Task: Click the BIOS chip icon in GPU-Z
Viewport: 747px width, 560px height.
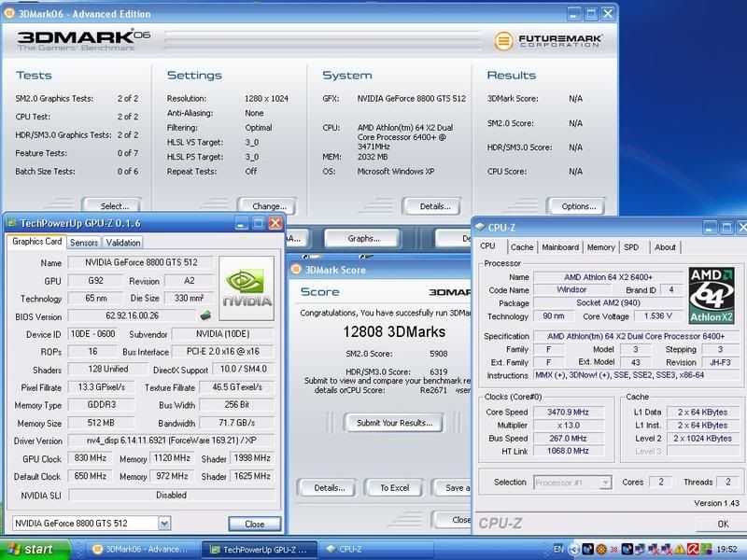Action: (204, 316)
